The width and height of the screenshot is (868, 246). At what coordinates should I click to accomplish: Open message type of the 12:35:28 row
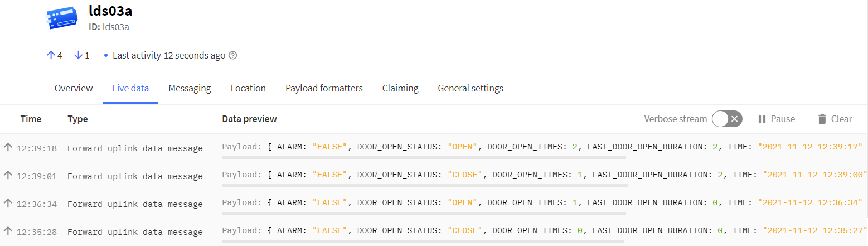(135, 231)
